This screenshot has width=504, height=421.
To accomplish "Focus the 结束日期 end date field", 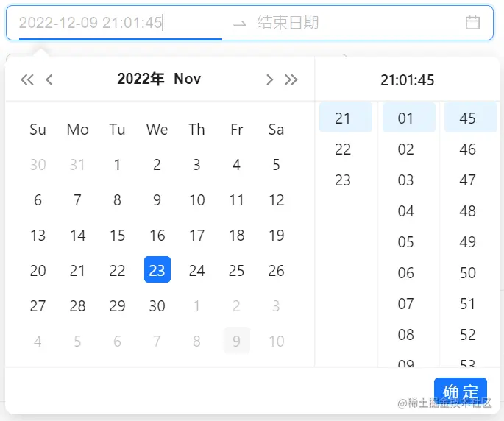I will coord(353,23).
